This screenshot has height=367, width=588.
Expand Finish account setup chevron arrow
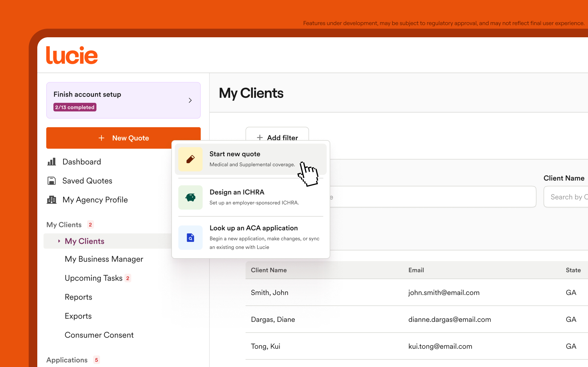[190, 100]
